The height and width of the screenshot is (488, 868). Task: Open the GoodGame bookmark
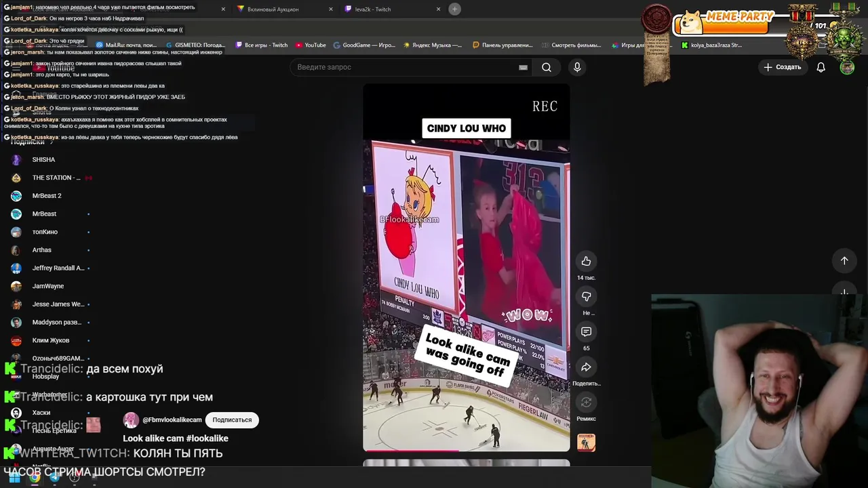364,45
